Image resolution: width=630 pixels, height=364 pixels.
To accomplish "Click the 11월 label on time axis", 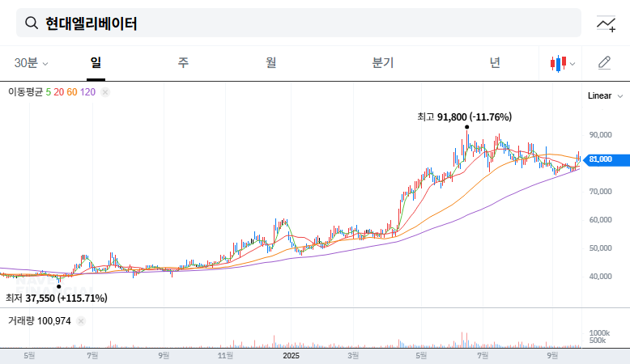I will pos(225,356).
